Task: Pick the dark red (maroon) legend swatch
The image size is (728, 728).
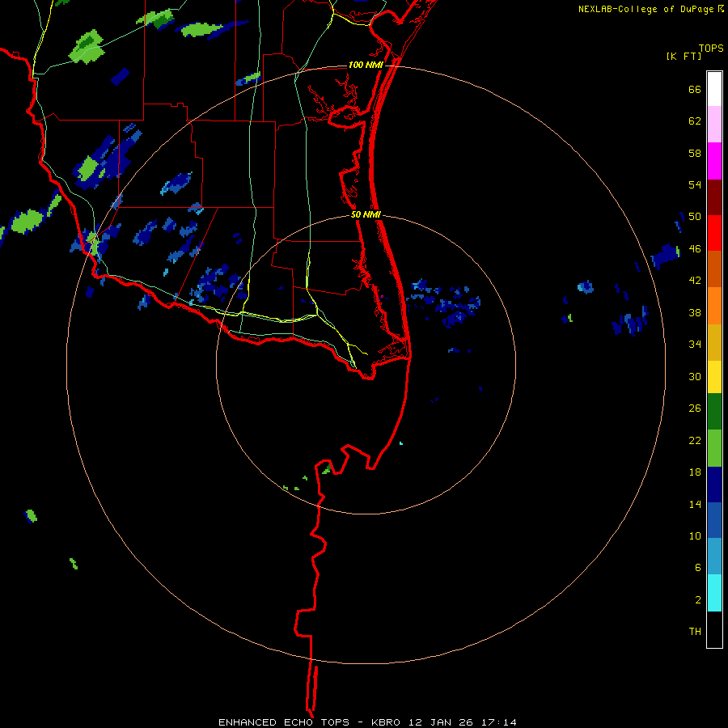Action: click(714, 197)
